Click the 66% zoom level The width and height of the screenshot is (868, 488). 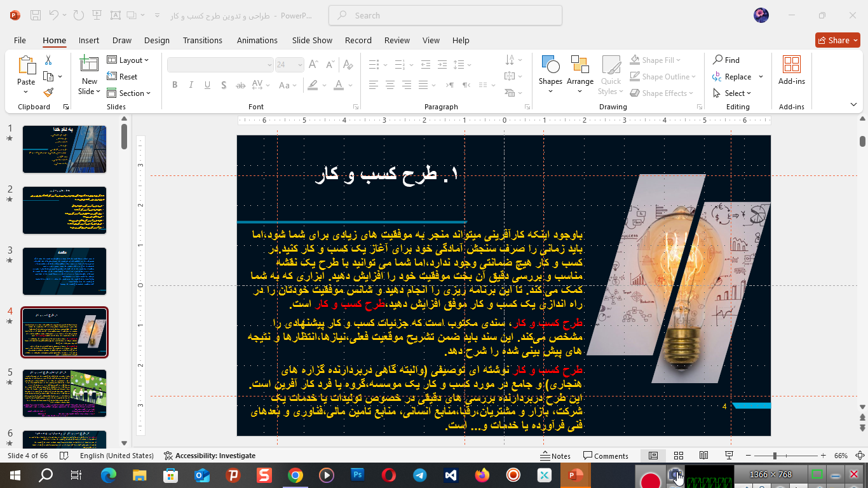[841, 456]
